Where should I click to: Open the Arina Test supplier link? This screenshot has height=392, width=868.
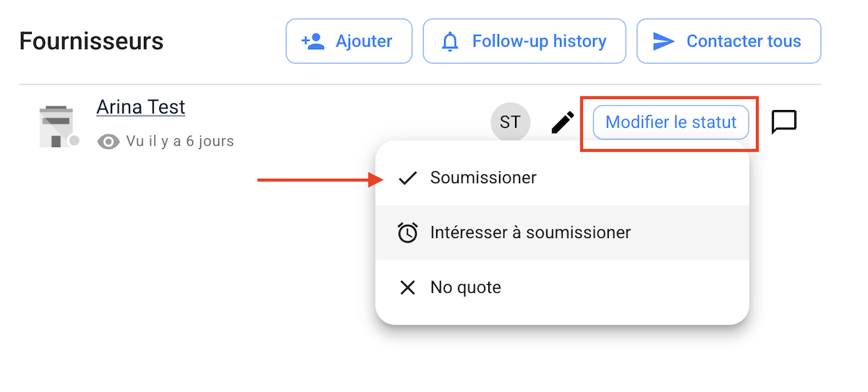tap(141, 107)
